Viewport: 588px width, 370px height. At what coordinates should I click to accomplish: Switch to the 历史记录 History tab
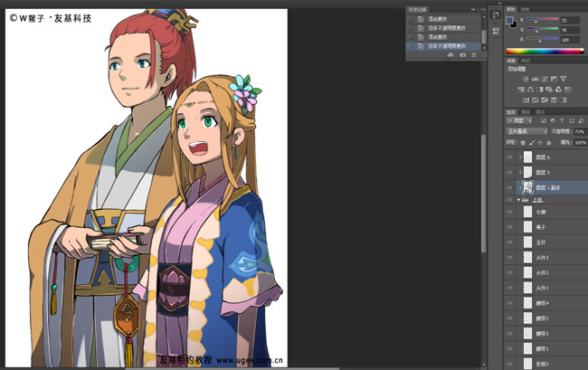(417, 9)
